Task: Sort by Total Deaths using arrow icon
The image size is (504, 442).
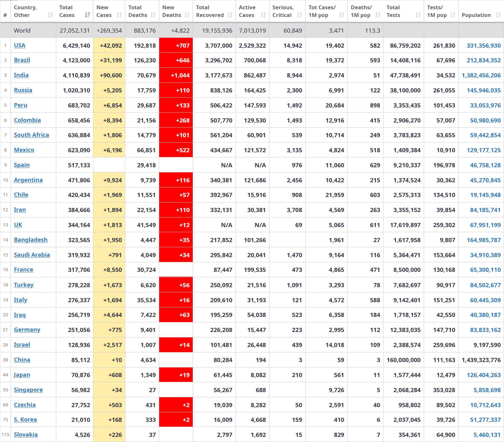Action: tap(153, 15)
